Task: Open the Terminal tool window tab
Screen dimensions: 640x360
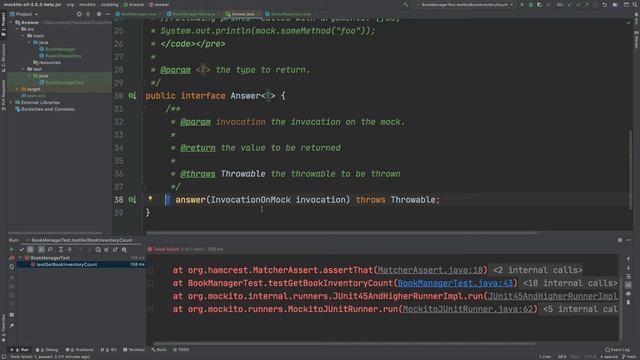Action: click(x=133, y=350)
